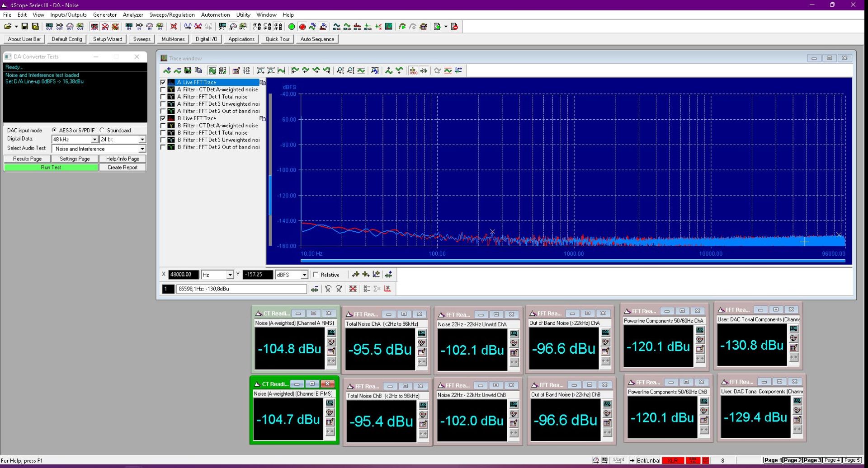Open the Results Page button

[27, 159]
